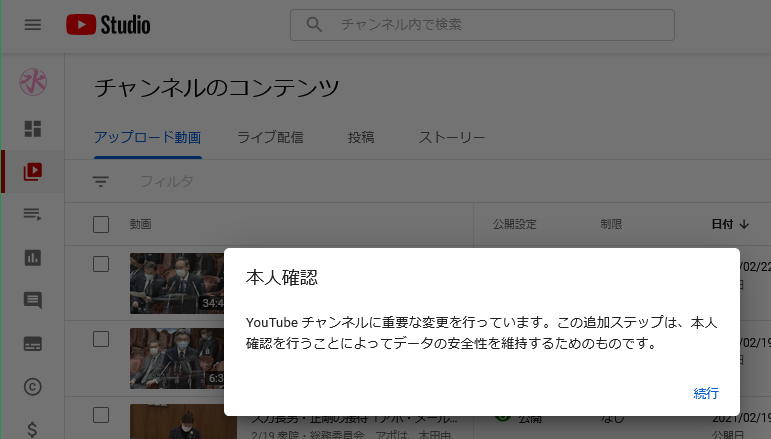Open the Comments sidebar icon
771x439 pixels.
(x=33, y=300)
